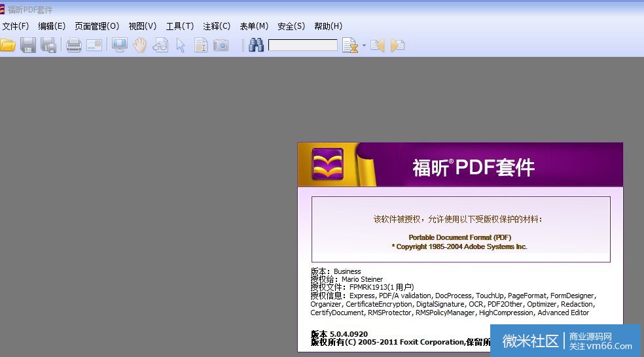Viewport: 644px width, 357px height.
Task: Open the 安全(S) menu
Action: (291, 26)
